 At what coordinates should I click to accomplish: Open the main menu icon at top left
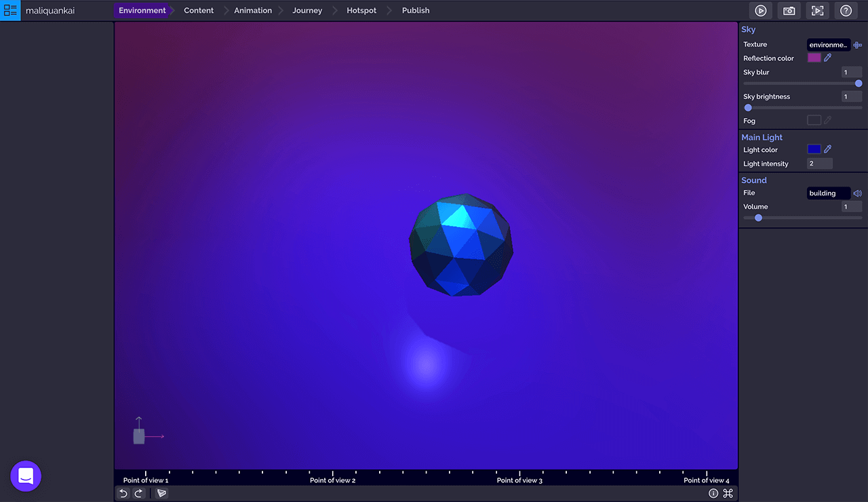click(10, 10)
